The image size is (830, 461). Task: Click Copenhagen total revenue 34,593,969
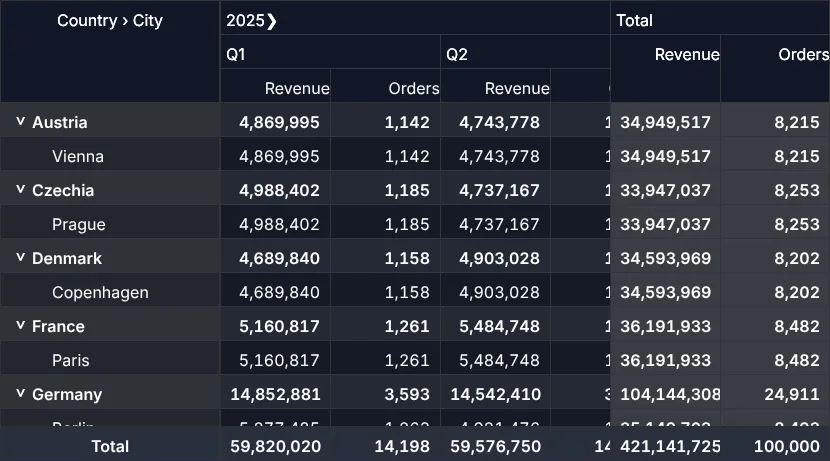(665, 292)
